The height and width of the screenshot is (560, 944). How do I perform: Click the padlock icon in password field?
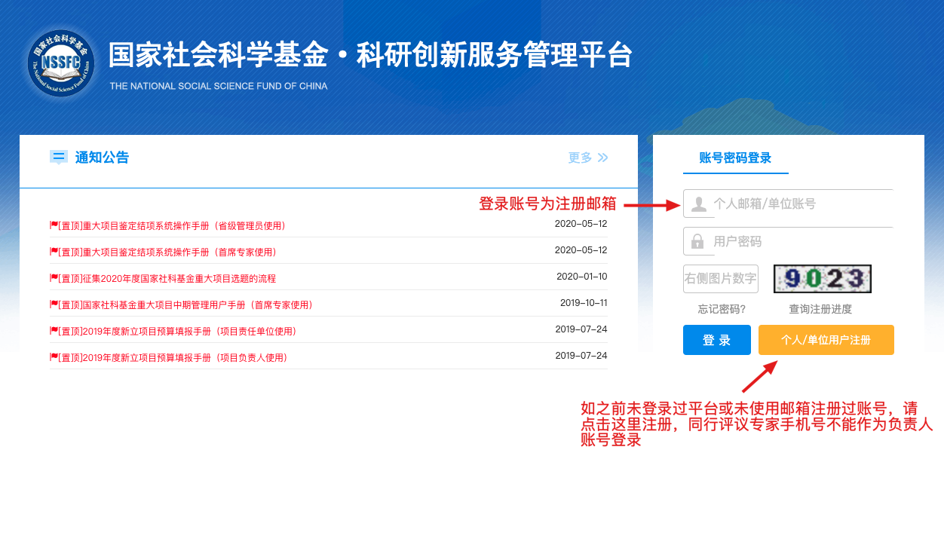(697, 241)
